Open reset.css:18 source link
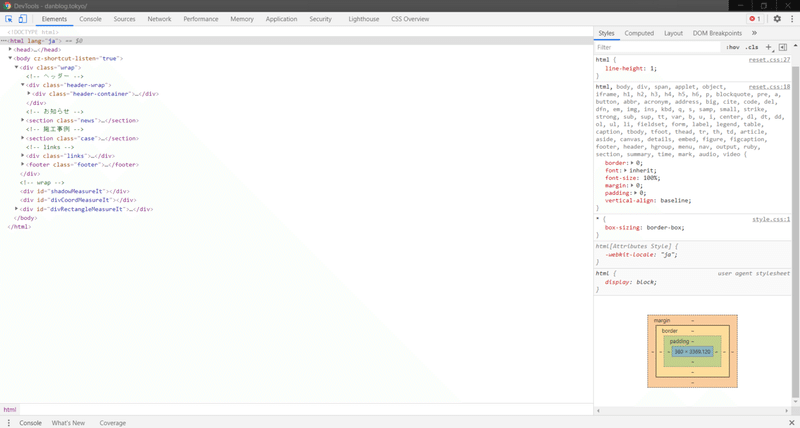 tap(769, 87)
